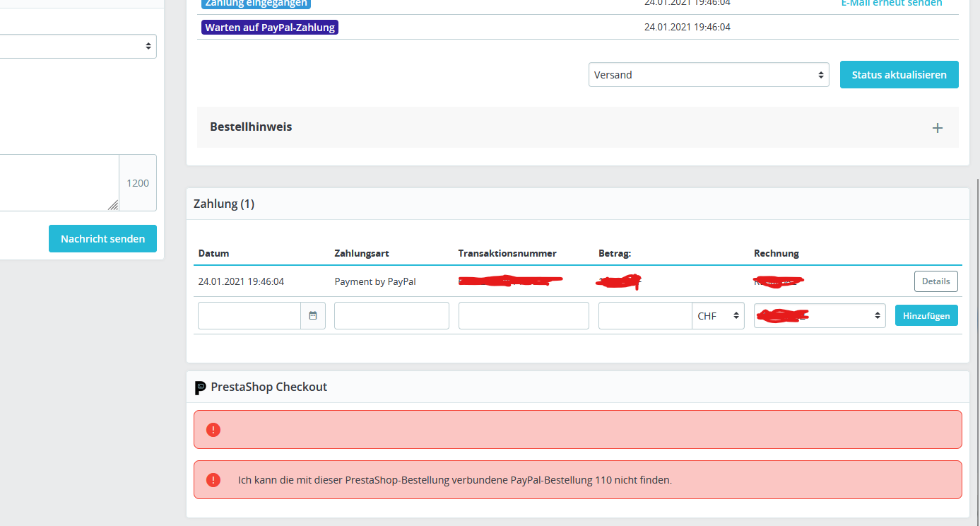This screenshot has height=526, width=980.
Task: Click the PrestaShop Checkout logo icon
Action: (200, 387)
